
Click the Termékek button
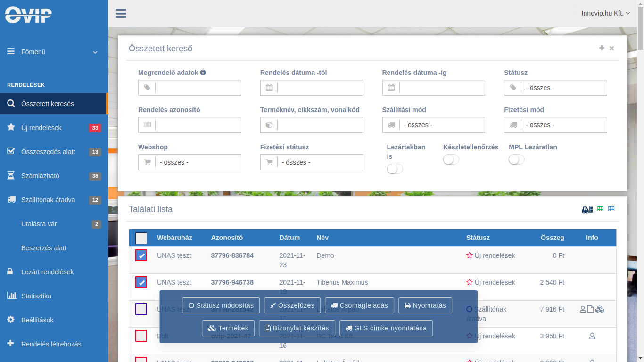click(x=228, y=328)
